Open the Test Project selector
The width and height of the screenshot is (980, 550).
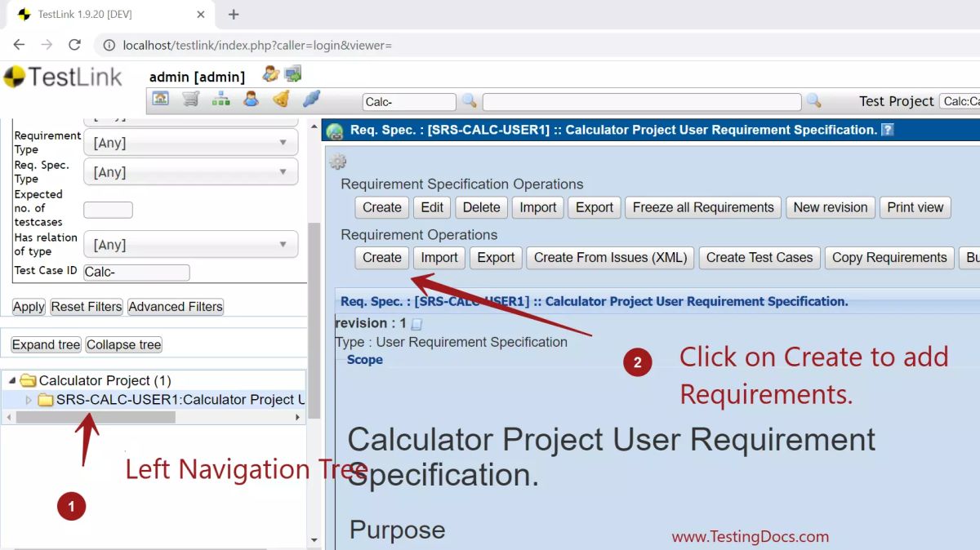(960, 101)
